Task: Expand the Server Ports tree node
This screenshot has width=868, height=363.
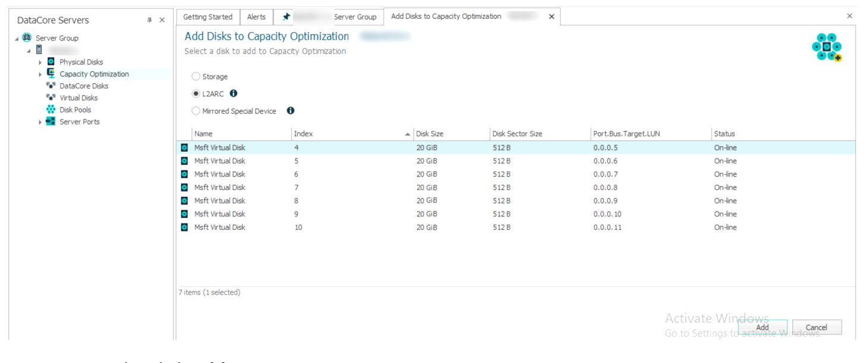Action: (x=40, y=122)
